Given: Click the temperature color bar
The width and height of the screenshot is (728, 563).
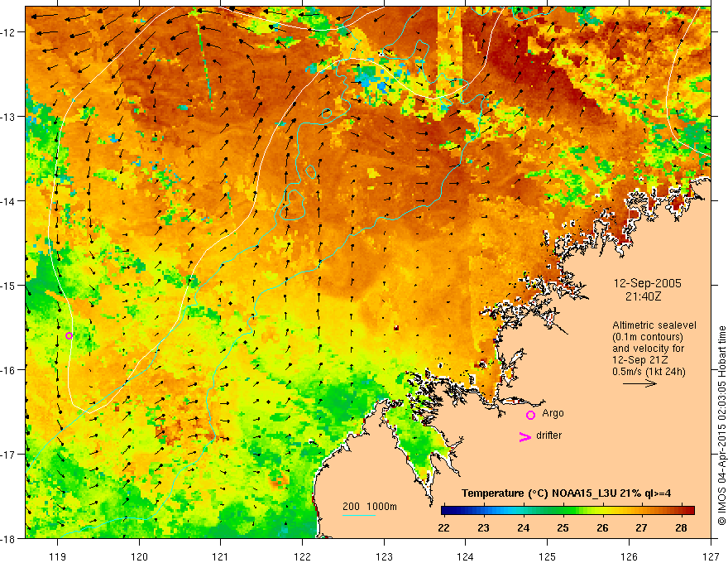Looking at the screenshot, I should pyautogui.click(x=568, y=510).
